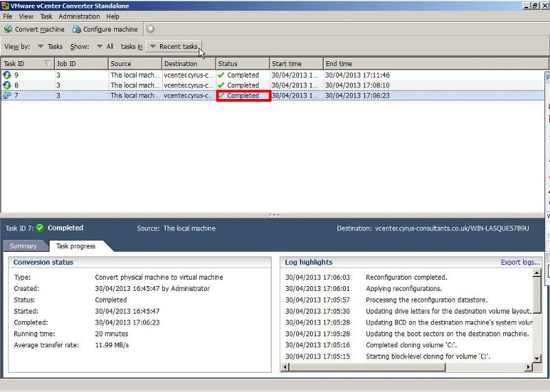Viewport: 550px width, 392px height.
Task: Open the View menu
Action: tap(26, 17)
